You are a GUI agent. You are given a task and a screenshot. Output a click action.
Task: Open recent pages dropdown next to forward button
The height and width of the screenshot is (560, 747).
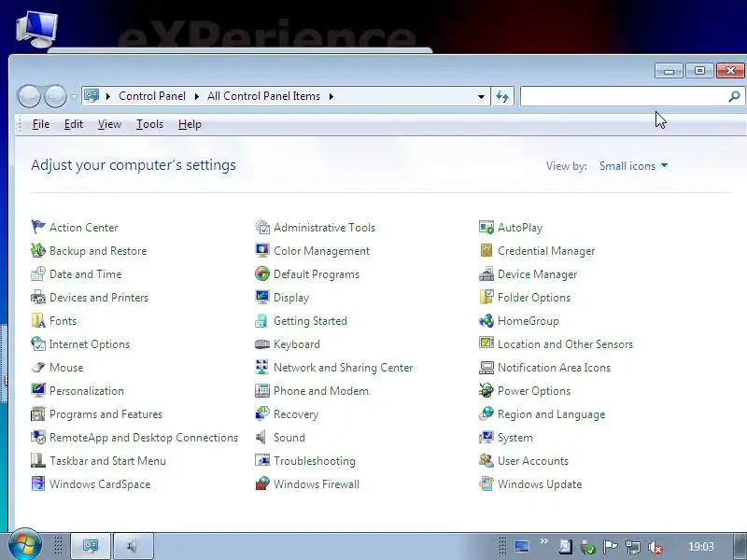75,97
